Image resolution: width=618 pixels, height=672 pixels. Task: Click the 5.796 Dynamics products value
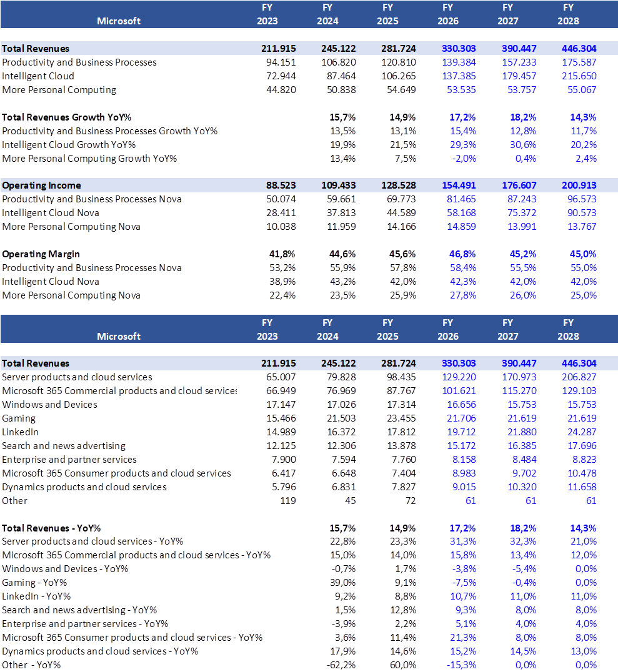284,487
